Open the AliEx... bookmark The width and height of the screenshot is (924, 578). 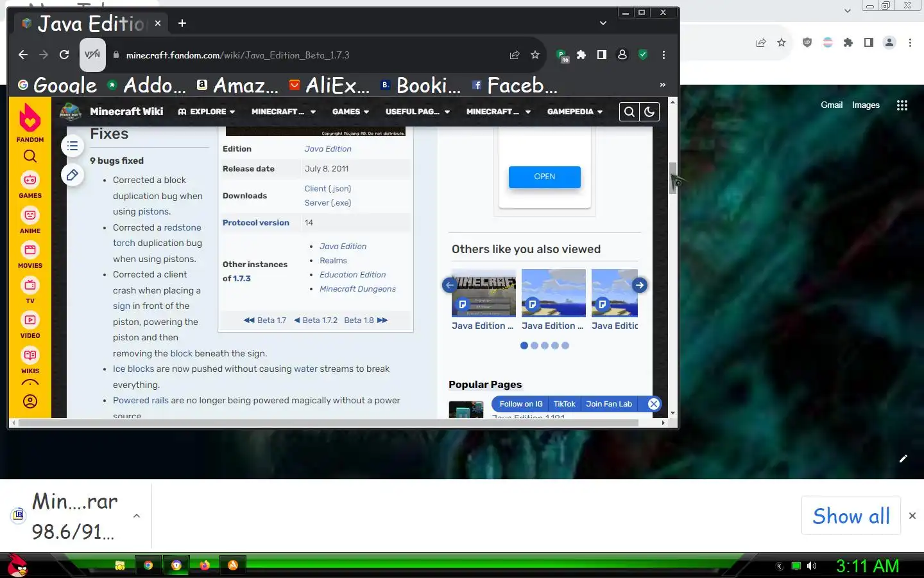[329, 85]
